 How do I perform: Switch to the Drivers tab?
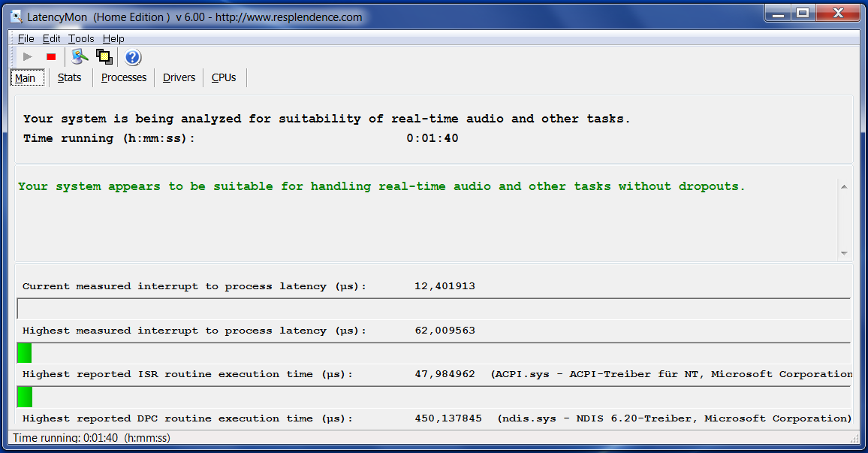179,77
